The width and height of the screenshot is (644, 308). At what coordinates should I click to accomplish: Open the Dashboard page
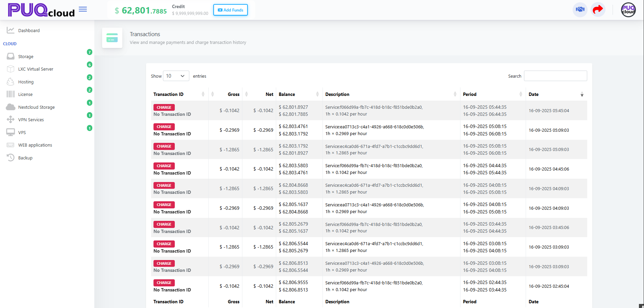pos(29,30)
